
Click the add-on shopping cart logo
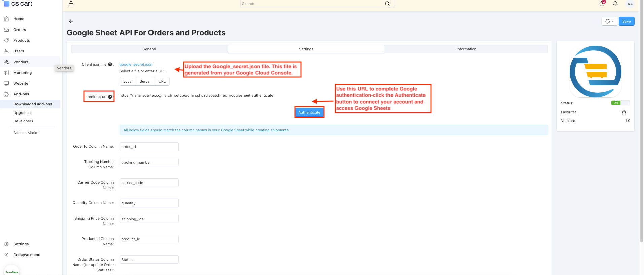[596, 72]
